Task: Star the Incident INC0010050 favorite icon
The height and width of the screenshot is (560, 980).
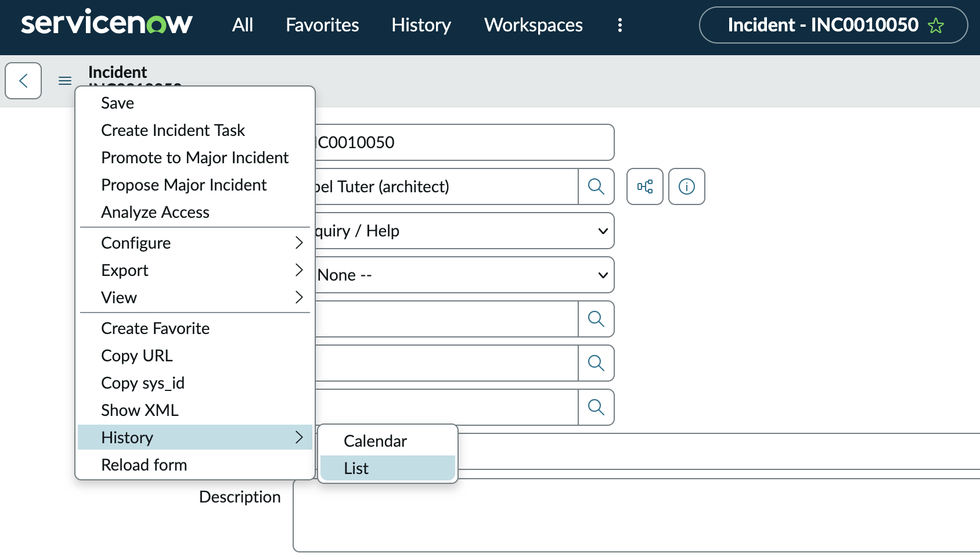Action: (935, 26)
